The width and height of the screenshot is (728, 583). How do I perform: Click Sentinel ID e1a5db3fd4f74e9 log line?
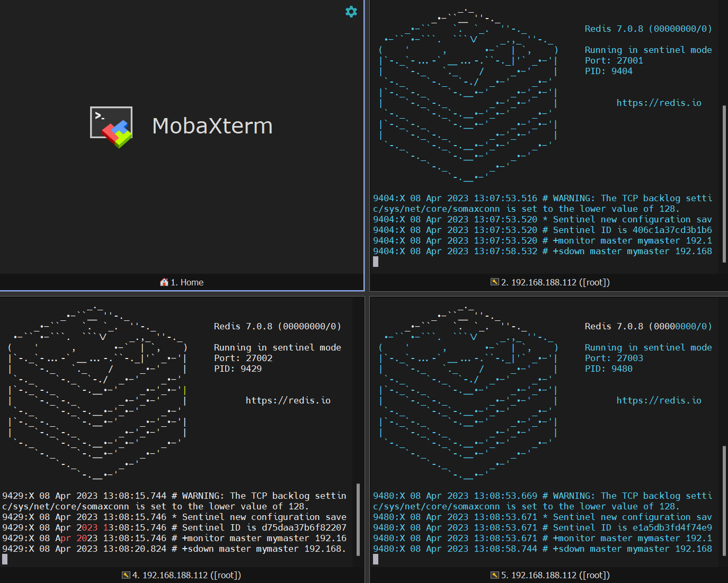pos(543,527)
